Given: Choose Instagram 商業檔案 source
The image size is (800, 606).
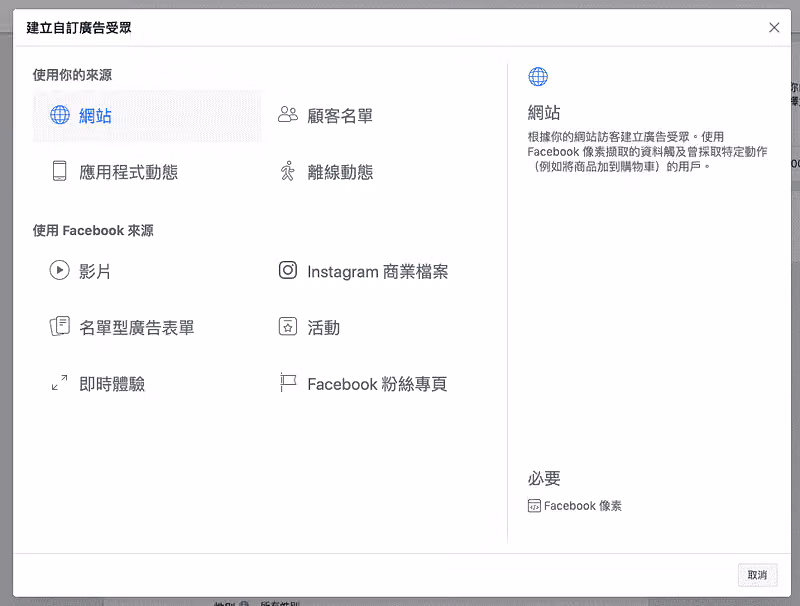Looking at the screenshot, I should (x=378, y=272).
